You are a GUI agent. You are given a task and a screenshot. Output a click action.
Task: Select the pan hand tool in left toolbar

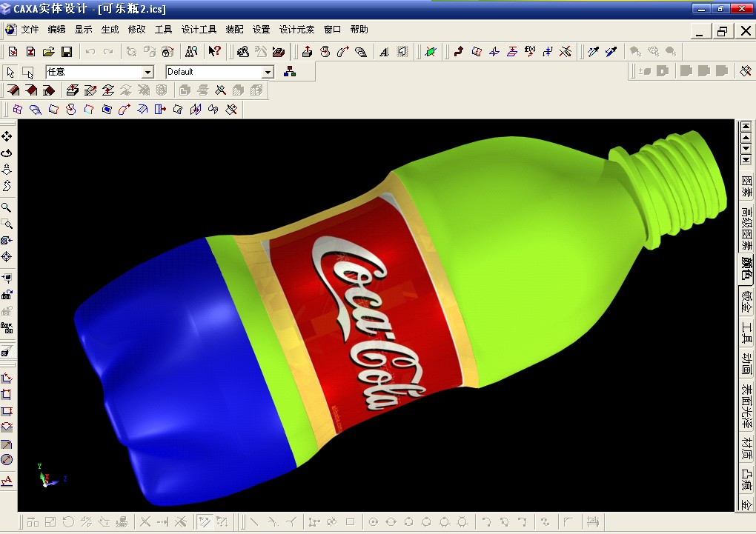pos(6,136)
